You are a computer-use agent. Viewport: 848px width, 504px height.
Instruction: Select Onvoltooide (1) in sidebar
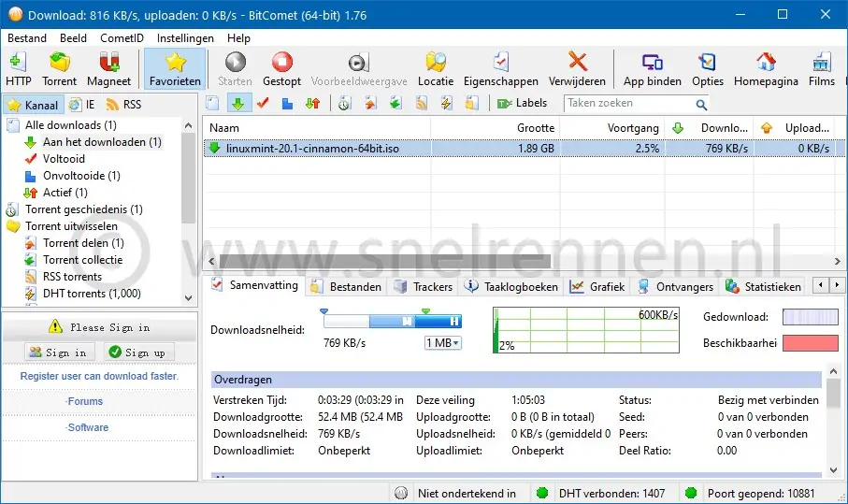[x=81, y=175]
